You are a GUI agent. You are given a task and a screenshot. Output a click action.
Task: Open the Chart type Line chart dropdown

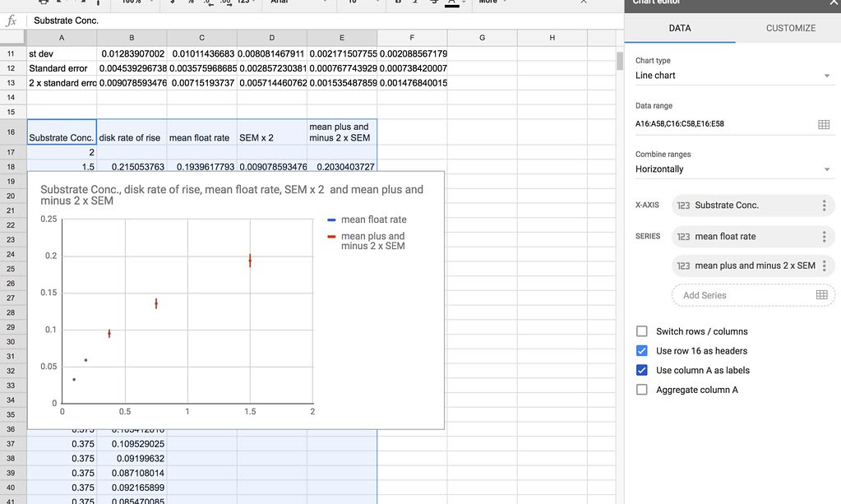pos(732,76)
